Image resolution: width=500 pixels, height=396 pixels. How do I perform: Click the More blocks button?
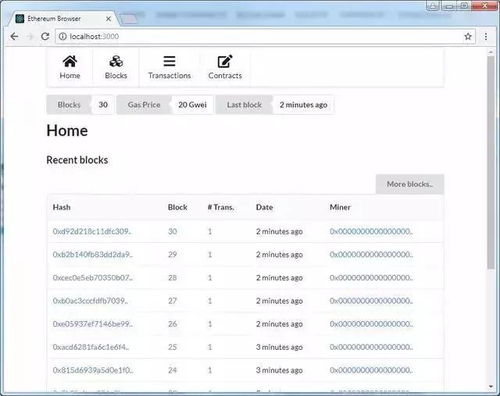[410, 184]
